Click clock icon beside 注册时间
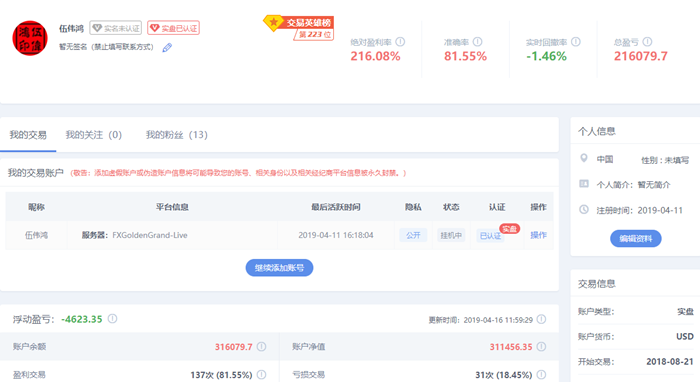Image resolution: width=700 pixels, height=382 pixels. (583, 209)
